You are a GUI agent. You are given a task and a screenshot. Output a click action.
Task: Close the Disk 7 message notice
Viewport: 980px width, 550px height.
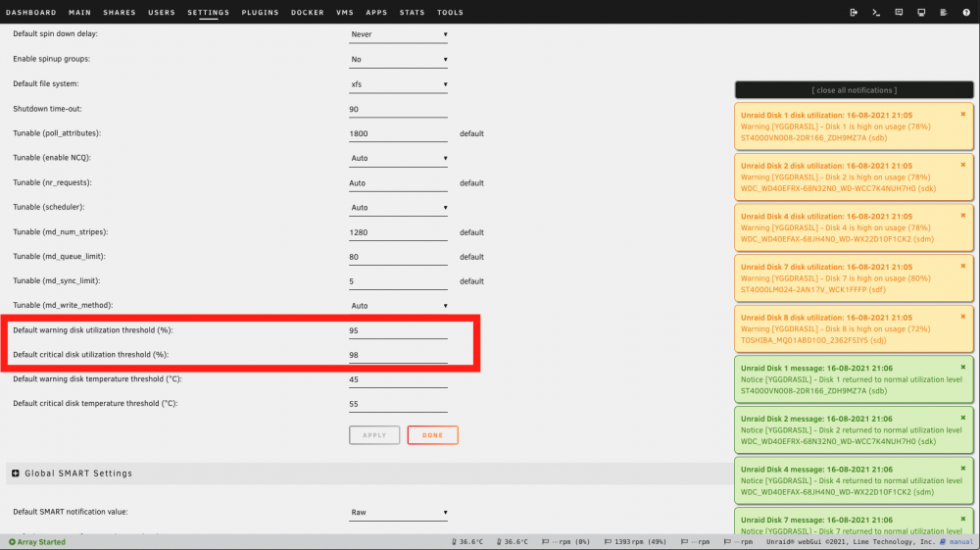coord(963,520)
